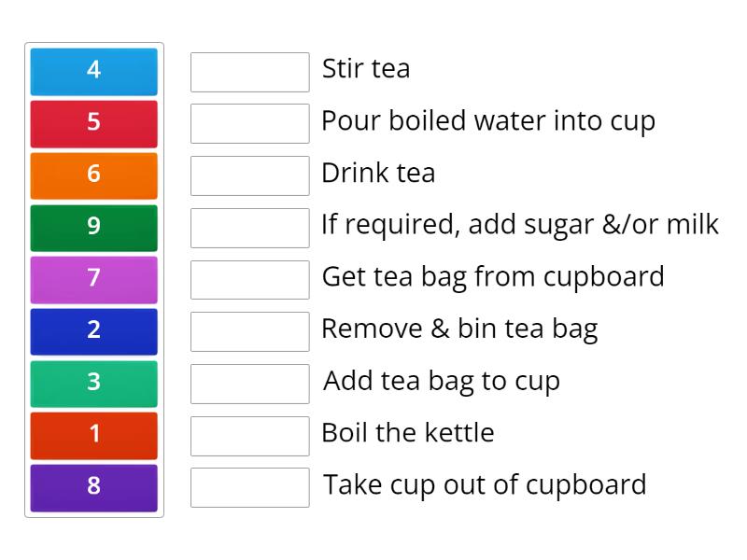747x560 pixels.
Task: Click the Stir tea text label
Action: (x=364, y=69)
